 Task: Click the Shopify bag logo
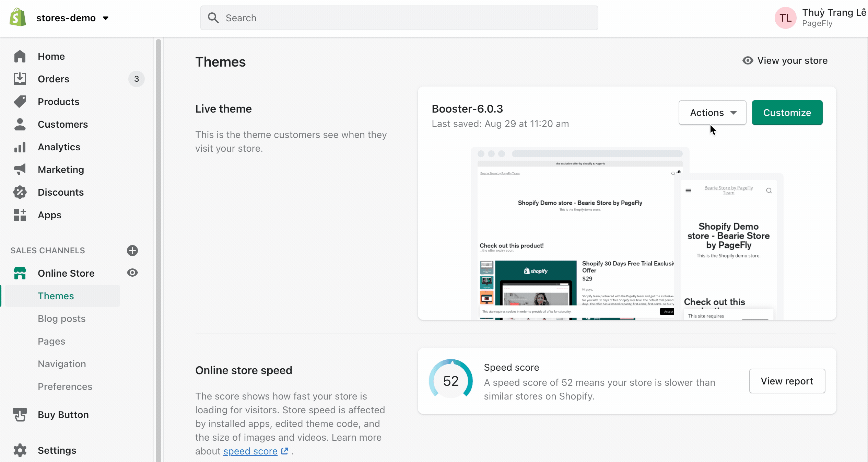17,18
